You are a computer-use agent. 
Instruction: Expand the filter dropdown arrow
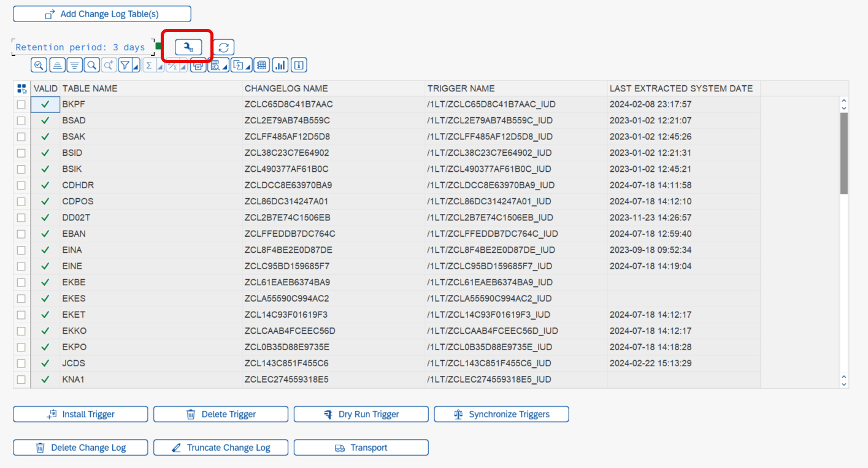[x=136, y=65]
